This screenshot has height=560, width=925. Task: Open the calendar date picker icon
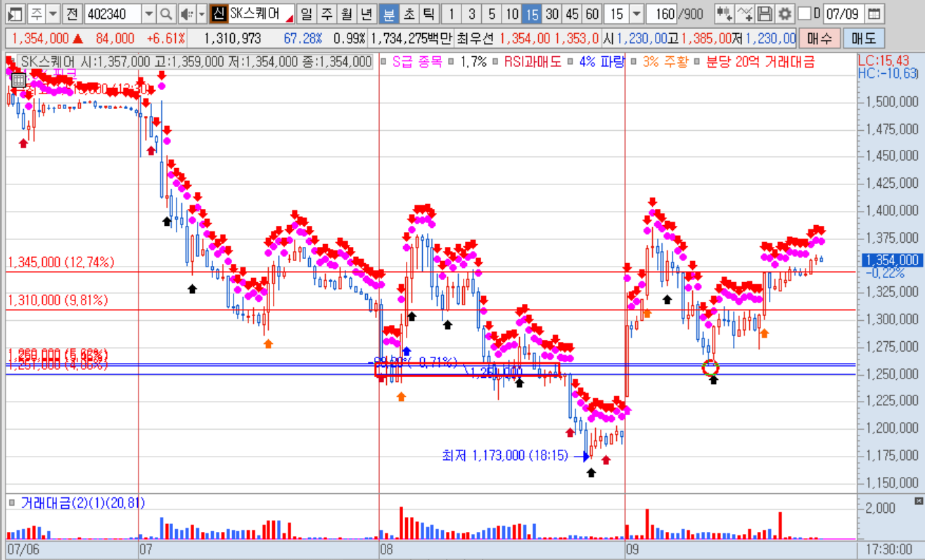pos(874,13)
